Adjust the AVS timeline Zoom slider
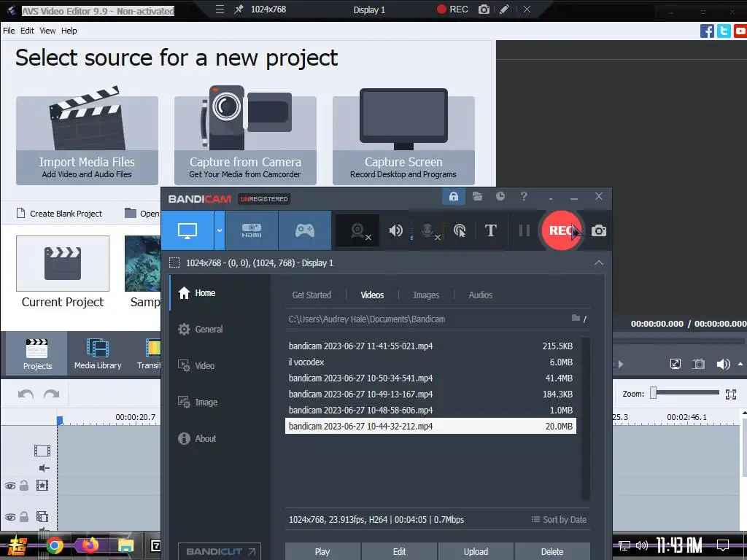 (x=686, y=393)
